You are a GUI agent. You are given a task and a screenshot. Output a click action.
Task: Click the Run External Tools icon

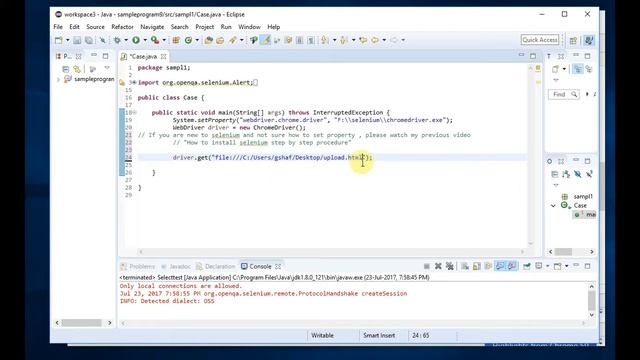coord(155,40)
